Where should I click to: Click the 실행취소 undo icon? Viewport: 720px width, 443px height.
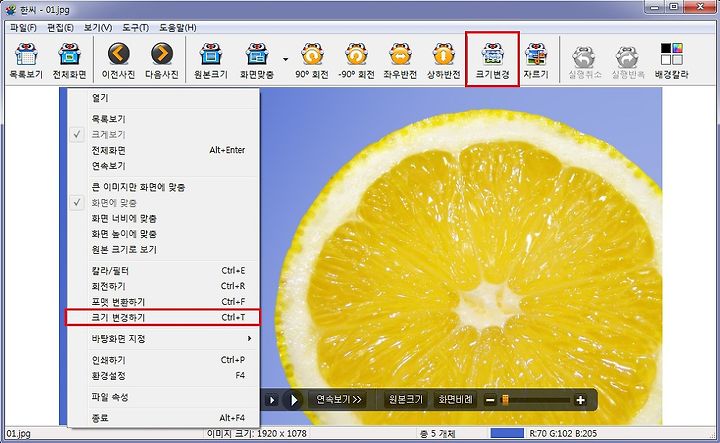coord(585,61)
